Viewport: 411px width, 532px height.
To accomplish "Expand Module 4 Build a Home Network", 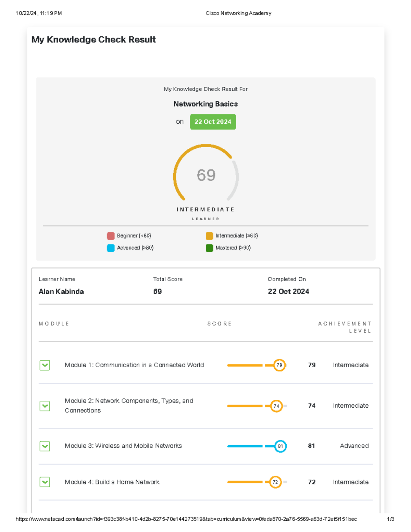I will pos(45,482).
